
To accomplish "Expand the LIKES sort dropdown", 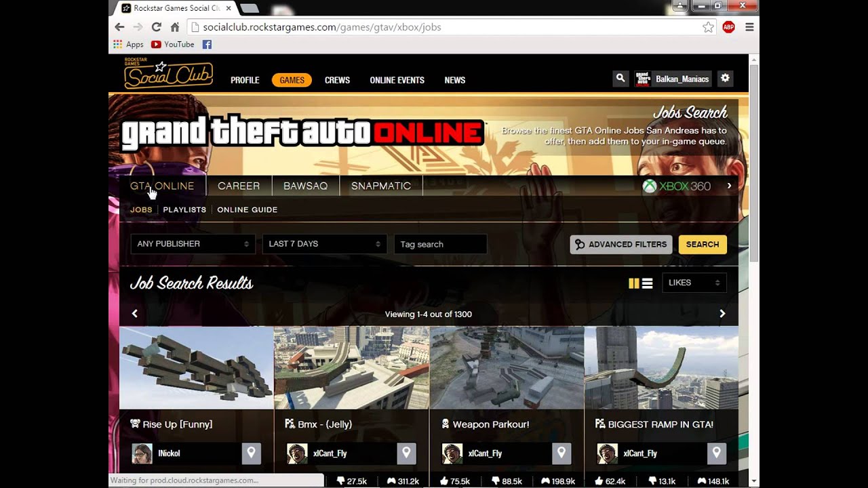I will coord(694,283).
